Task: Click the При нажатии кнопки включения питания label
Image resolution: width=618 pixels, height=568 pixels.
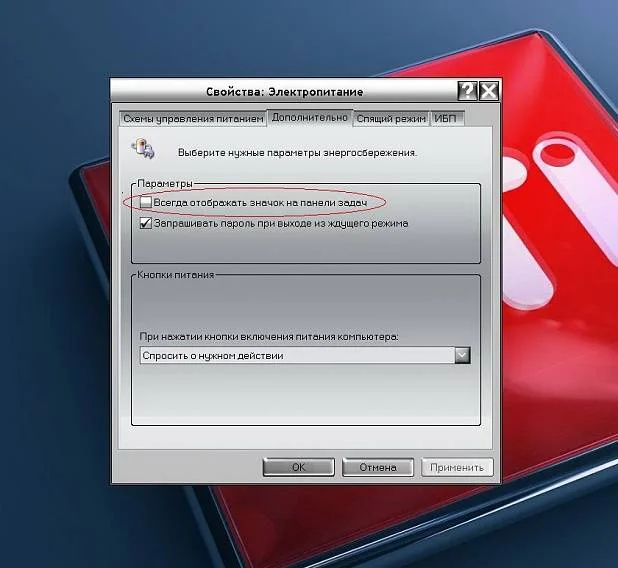Action: 269,337
